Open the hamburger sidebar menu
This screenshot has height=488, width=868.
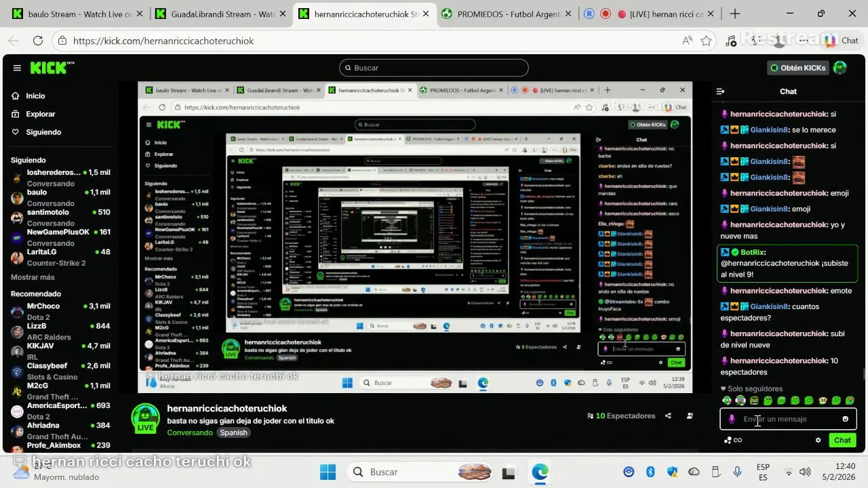click(17, 68)
